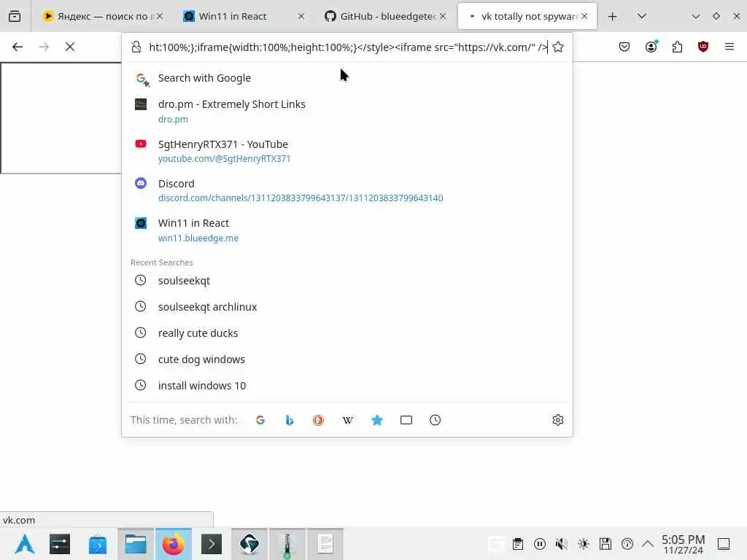Search this time with Wikipedia

(348, 420)
